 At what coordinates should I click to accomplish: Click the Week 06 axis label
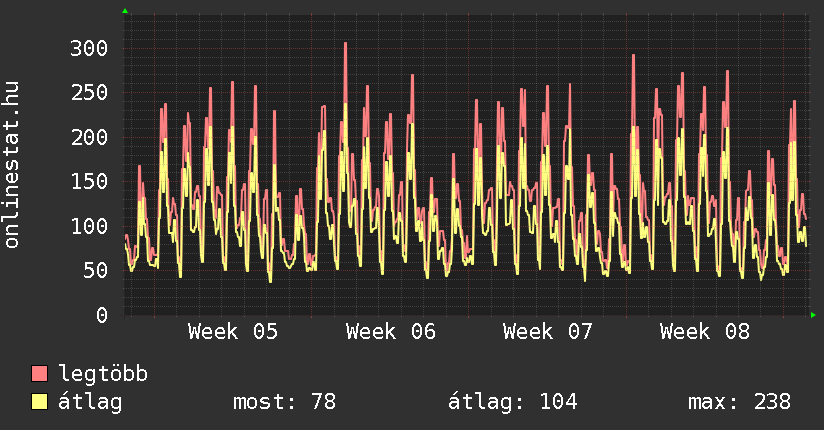tap(391, 332)
